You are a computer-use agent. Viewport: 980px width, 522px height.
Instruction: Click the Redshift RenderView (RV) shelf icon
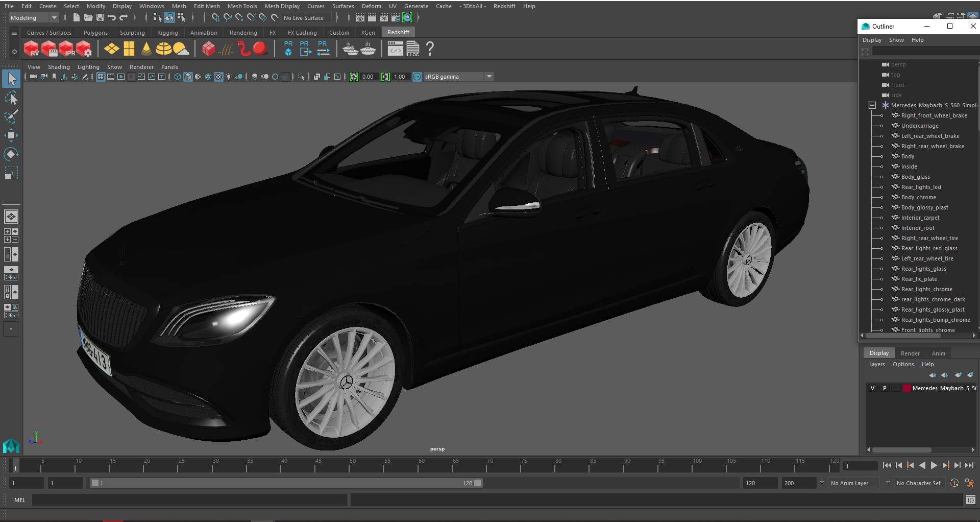31,49
